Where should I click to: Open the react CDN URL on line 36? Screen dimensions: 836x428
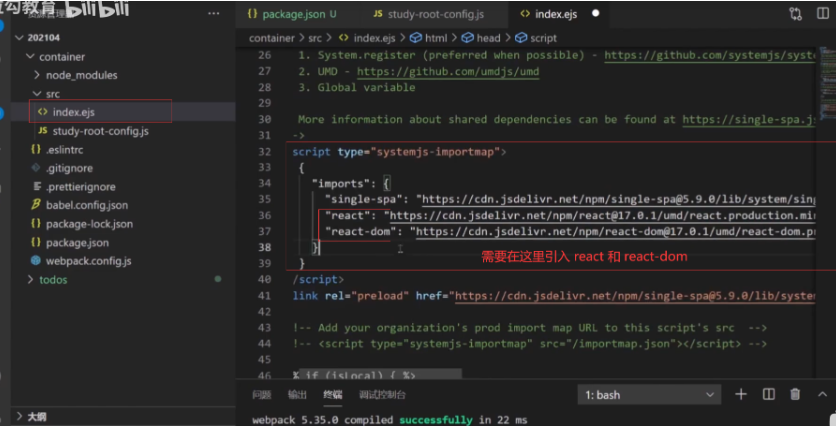(603, 215)
